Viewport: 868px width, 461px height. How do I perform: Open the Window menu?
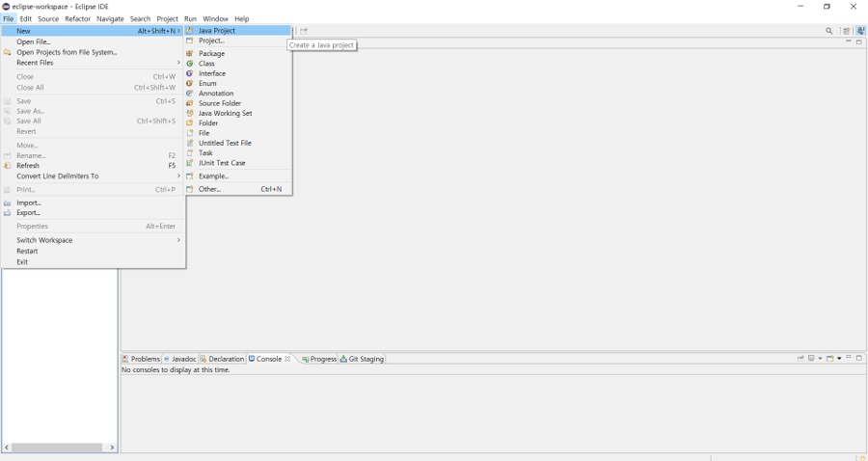215,19
